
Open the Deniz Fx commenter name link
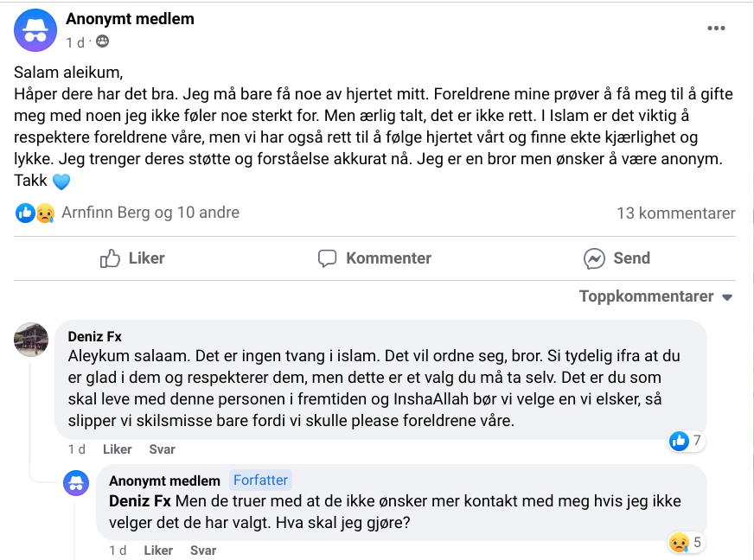coord(95,337)
